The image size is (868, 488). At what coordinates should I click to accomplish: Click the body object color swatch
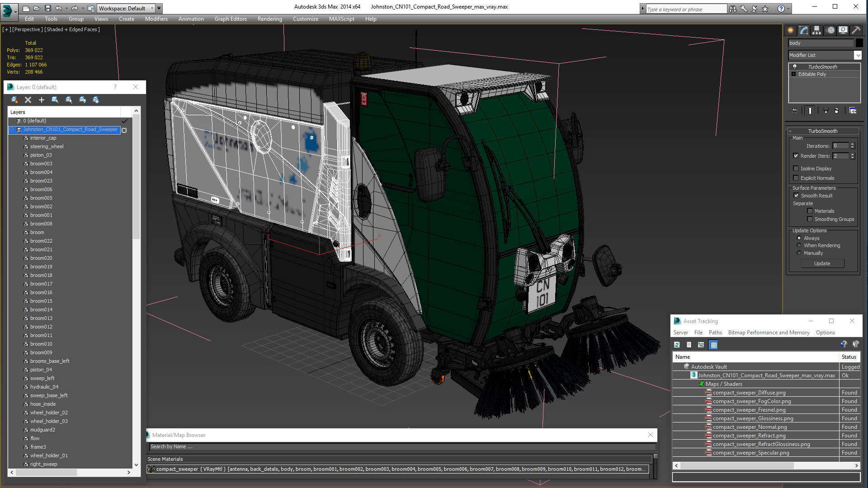point(859,43)
